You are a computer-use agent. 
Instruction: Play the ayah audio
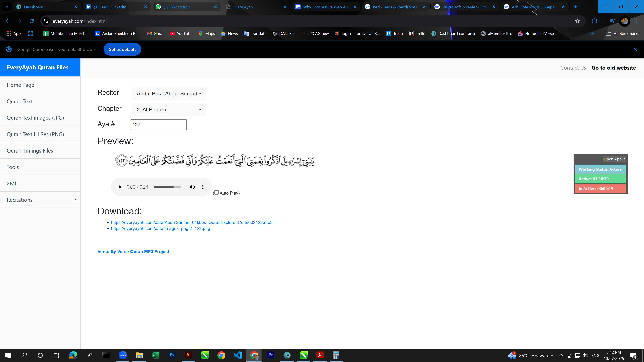[x=120, y=187]
